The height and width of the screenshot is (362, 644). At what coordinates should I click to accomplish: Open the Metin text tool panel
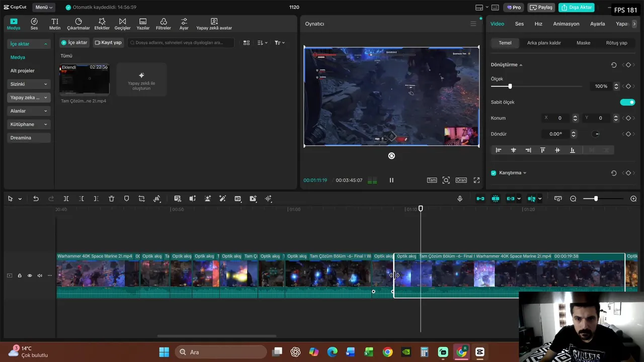click(x=55, y=24)
